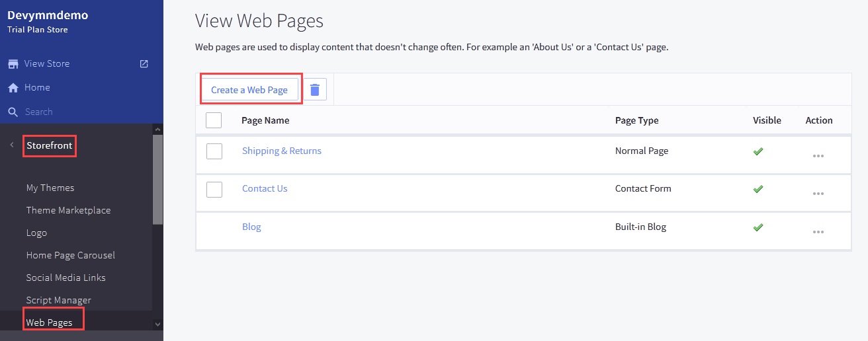Click the trash delete icon
This screenshot has height=341, width=868.
(x=315, y=90)
